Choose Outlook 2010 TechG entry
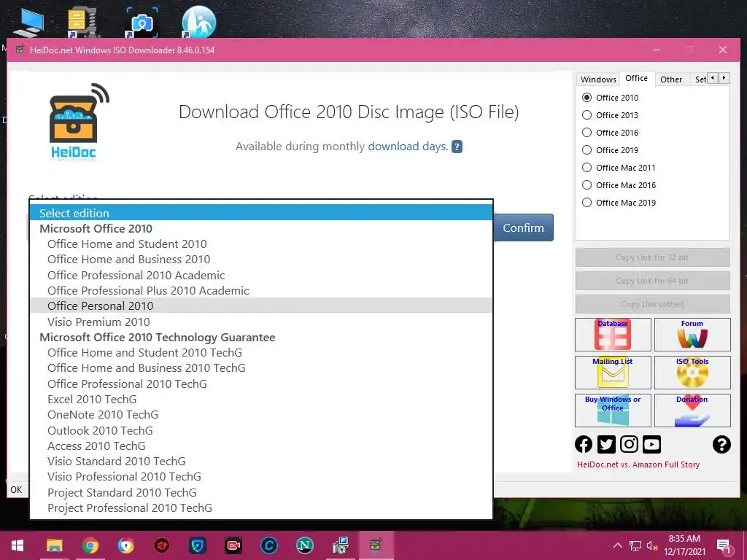This screenshot has height=560, width=747. point(261,430)
